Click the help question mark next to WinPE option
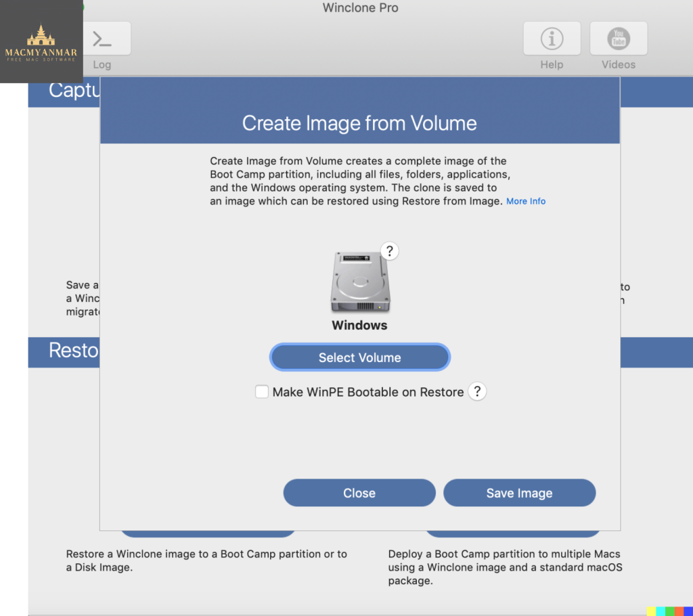 click(477, 391)
